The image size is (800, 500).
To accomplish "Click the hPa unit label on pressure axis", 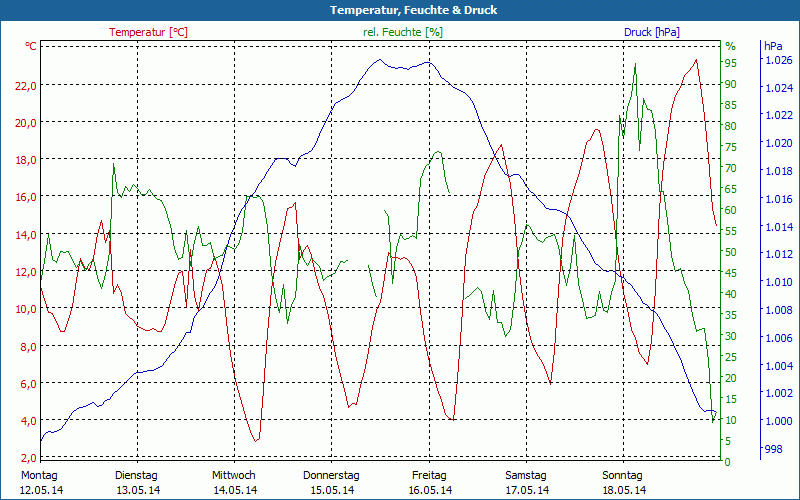I will (x=773, y=46).
